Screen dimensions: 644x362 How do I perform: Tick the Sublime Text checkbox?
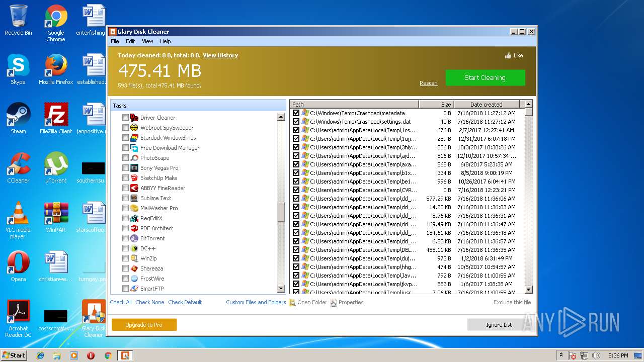(125, 198)
